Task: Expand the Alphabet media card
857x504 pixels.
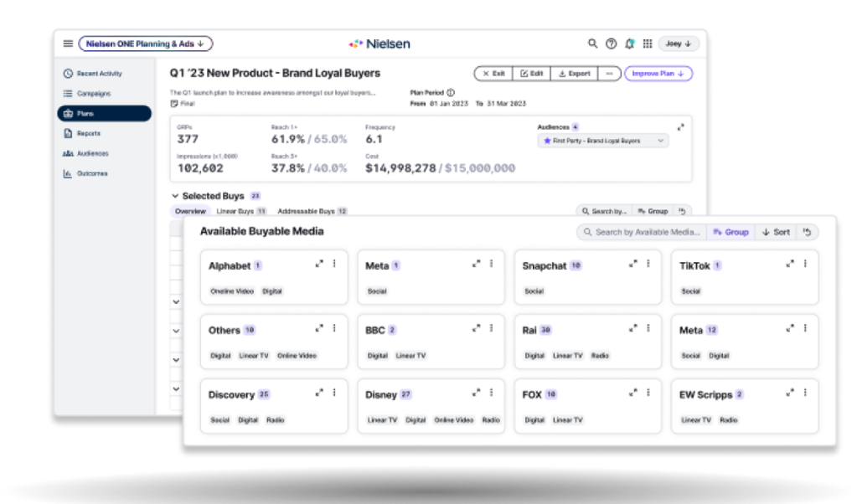Action: tap(319, 264)
